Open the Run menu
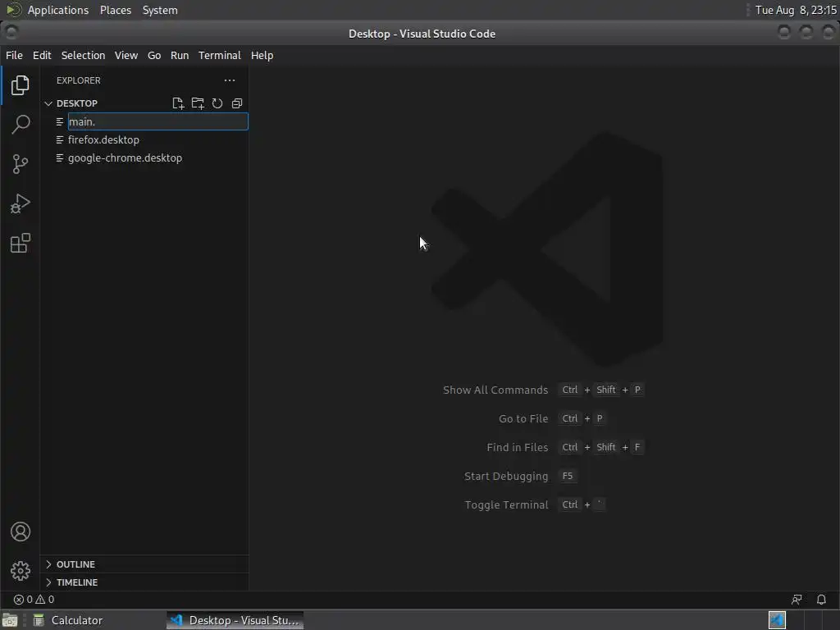This screenshot has height=630, width=840. pyautogui.click(x=180, y=55)
